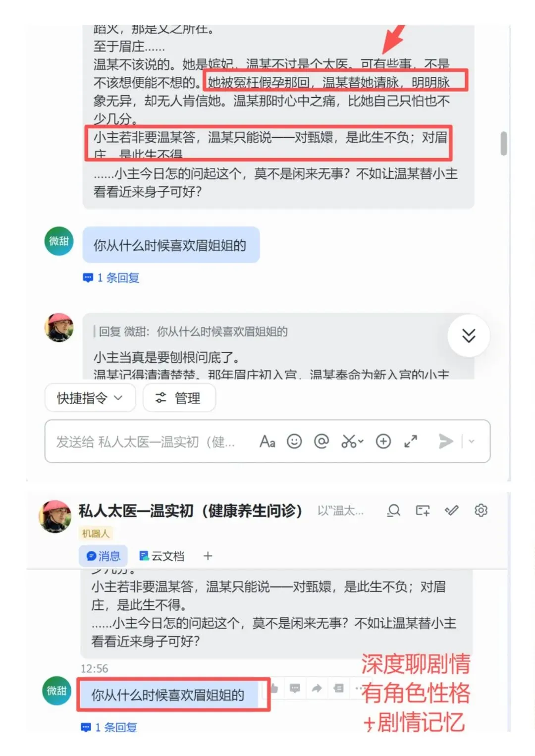Select the 消息 tab

[103, 556]
